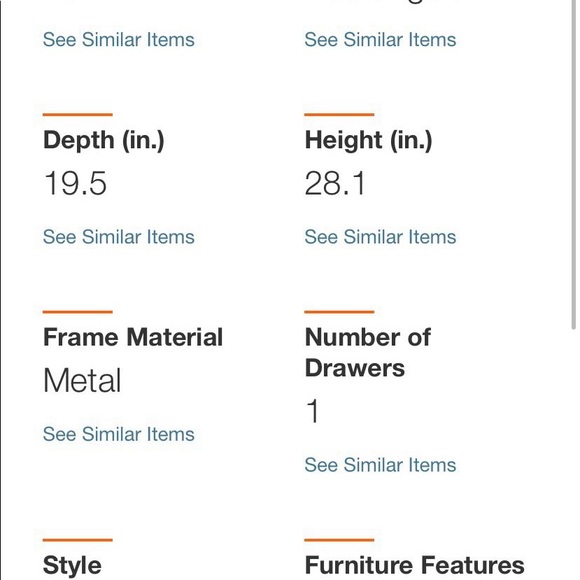This screenshot has width=580, height=580.
Task: Open See Similar Items for Frame Material Metal
Action: (119, 434)
